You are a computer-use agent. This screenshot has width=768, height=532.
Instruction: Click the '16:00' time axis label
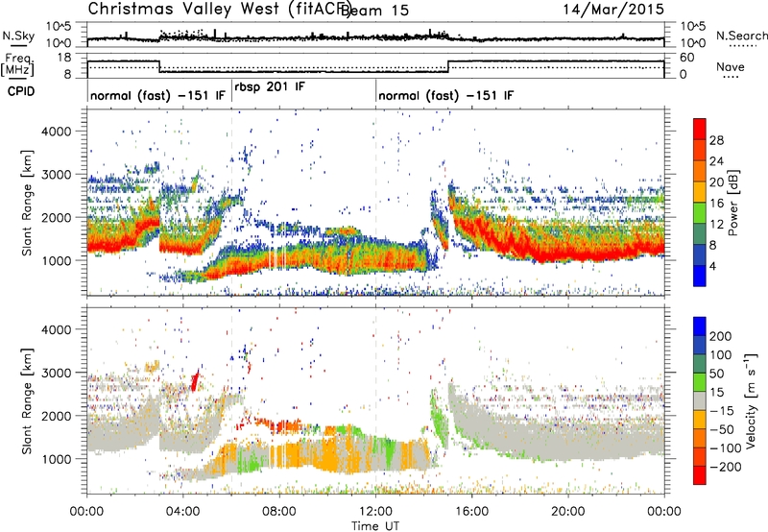(x=471, y=512)
